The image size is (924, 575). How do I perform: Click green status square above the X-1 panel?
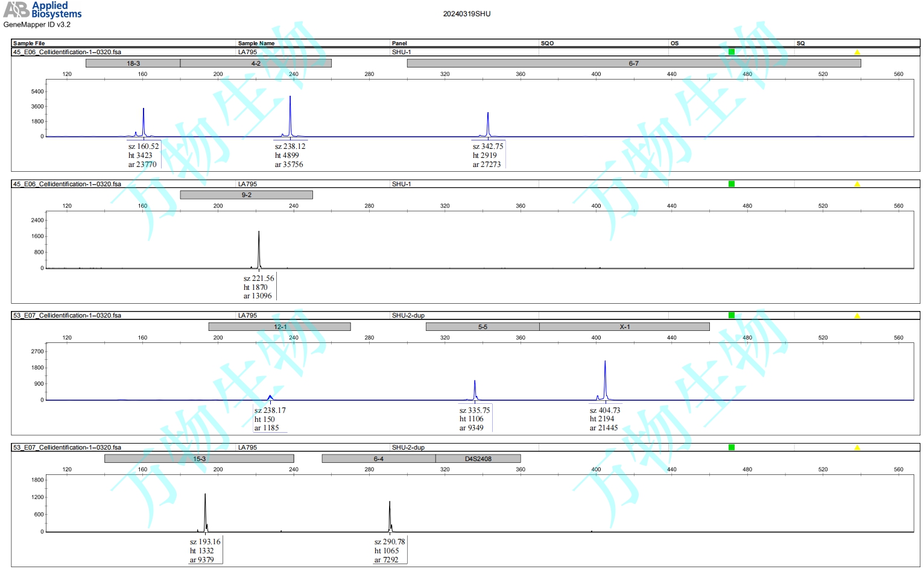(x=731, y=315)
